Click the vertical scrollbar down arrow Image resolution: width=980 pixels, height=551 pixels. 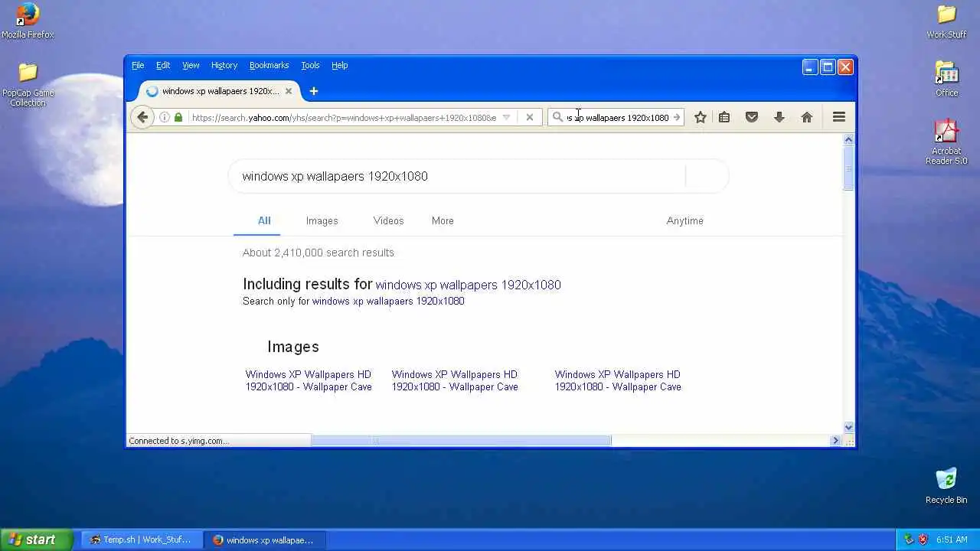(848, 427)
